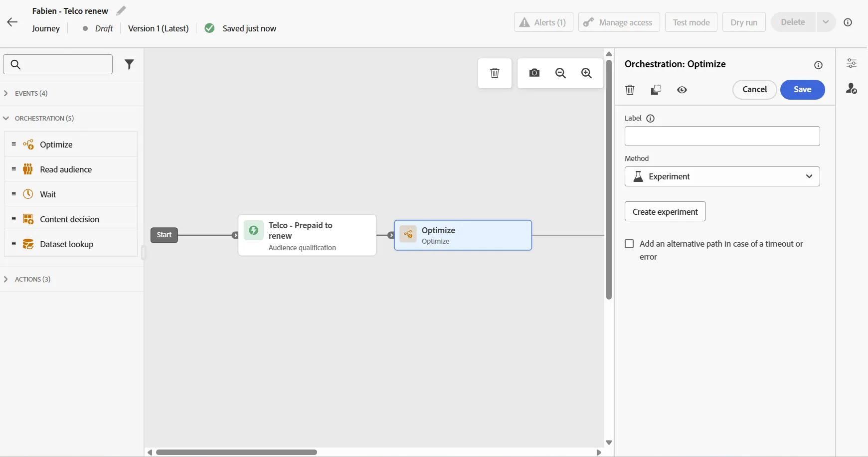Screen dimensions: 868x457
Task: Take canvas snapshot with camera icon
Action: 534,73
